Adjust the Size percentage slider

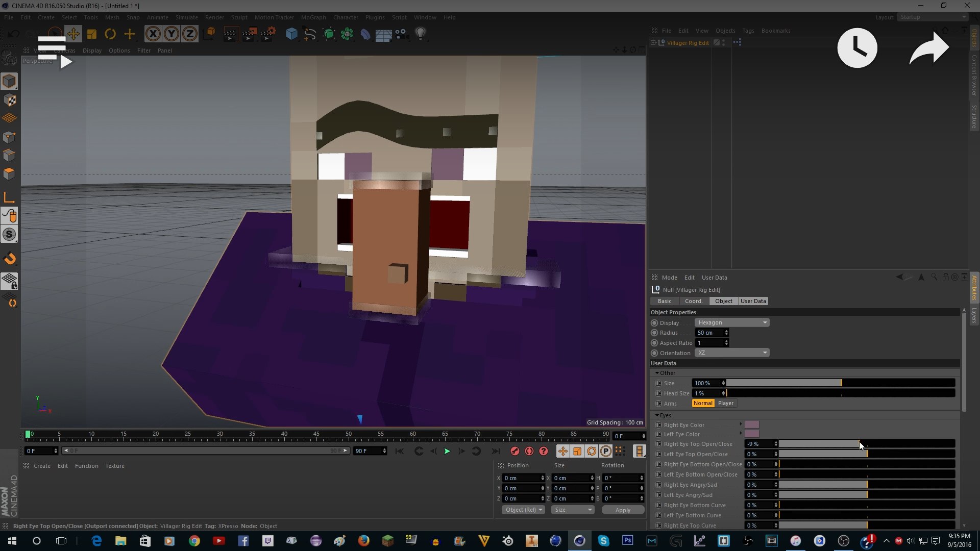click(x=841, y=383)
